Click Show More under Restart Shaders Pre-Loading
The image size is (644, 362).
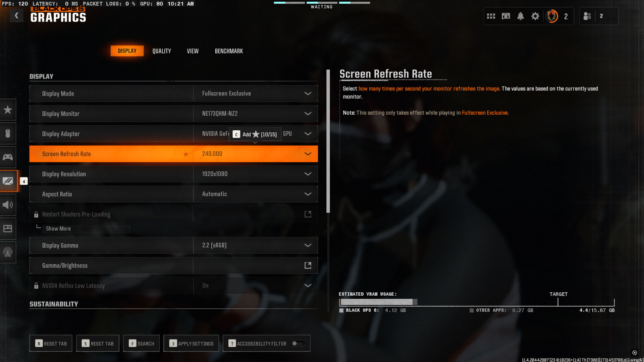coord(58,229)
